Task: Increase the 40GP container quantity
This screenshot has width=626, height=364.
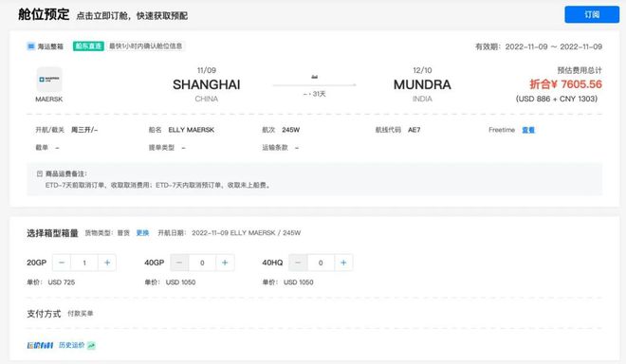Action: point(225,263)
